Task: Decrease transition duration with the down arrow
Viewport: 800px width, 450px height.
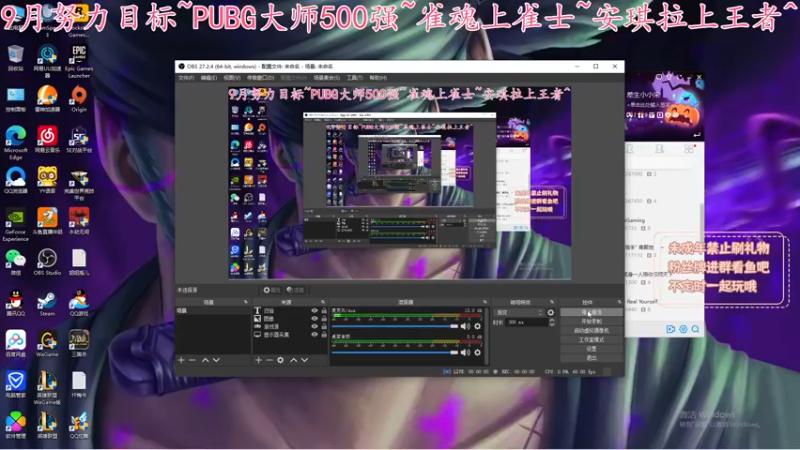Action: click(552, 324)
